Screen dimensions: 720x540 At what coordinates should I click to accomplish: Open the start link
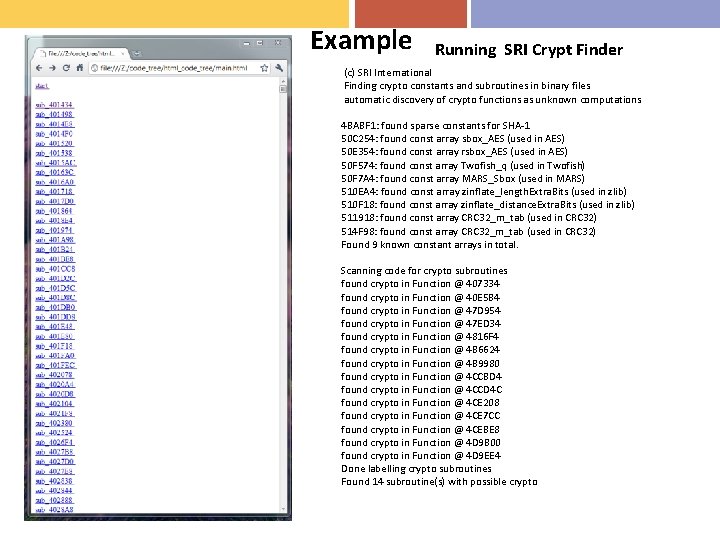point(42,86)
